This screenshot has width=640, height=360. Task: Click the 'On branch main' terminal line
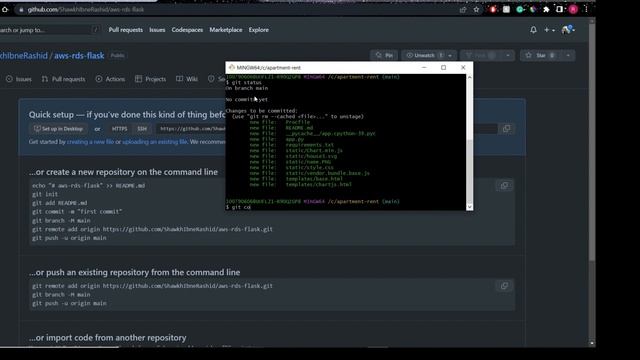[247, 88]
